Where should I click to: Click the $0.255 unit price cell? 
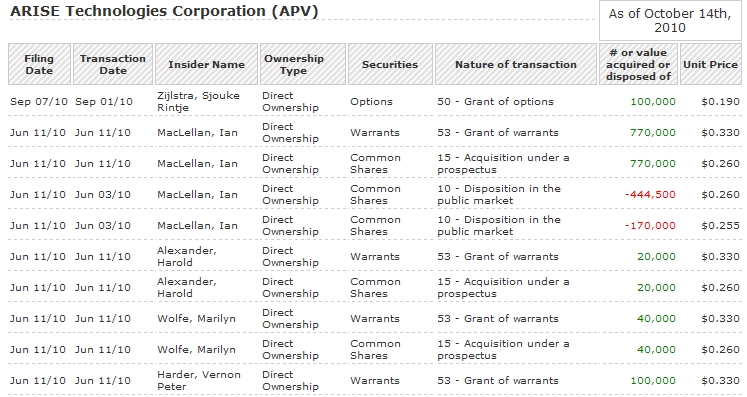[720, 225]
